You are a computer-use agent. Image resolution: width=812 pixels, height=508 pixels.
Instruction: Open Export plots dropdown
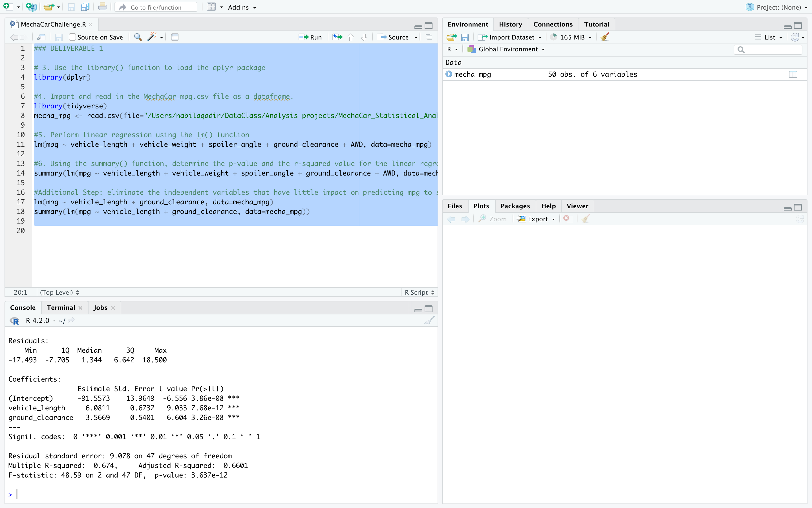[x=536, y=219]
